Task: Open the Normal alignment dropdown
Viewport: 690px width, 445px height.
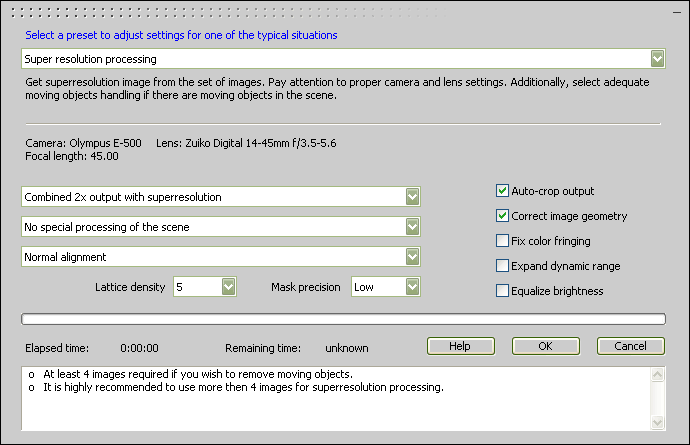Action: 221,257
